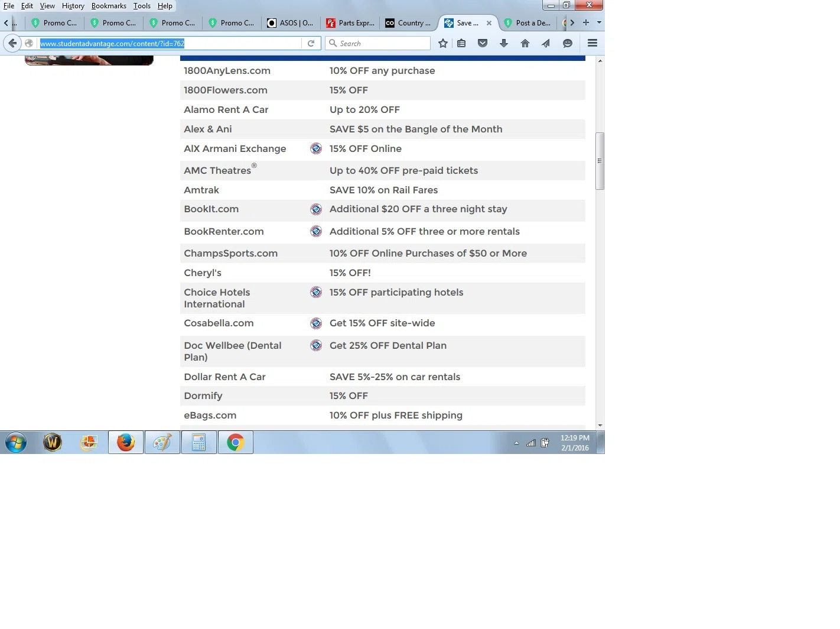Open Chrome from the taskbar
The image size is (840, 629).
(x=236, y=442)
